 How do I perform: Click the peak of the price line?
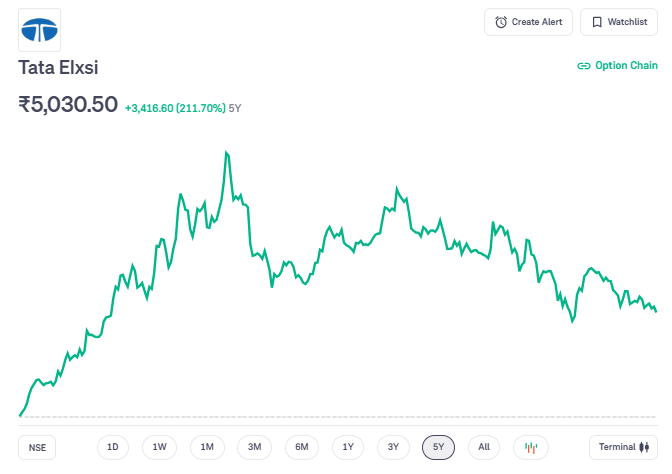tap(227, 152)
